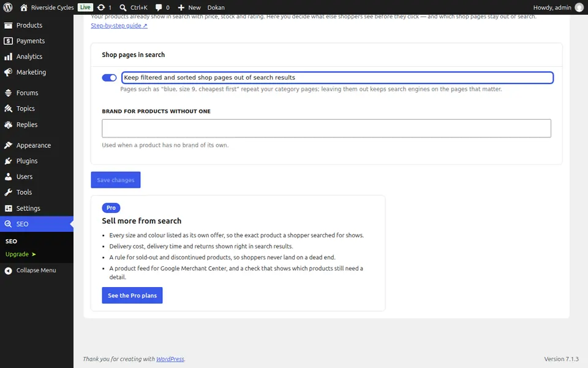
Task: Select Dokan in the admin bar
Action: pyautogui.click(x=216, y=7)
